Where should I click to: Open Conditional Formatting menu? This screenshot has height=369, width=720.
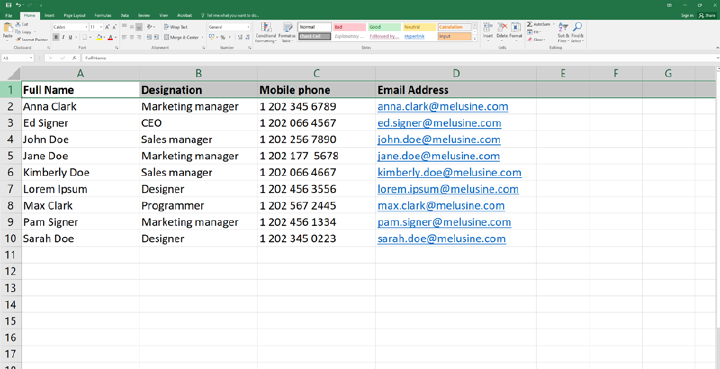point(265,32)
